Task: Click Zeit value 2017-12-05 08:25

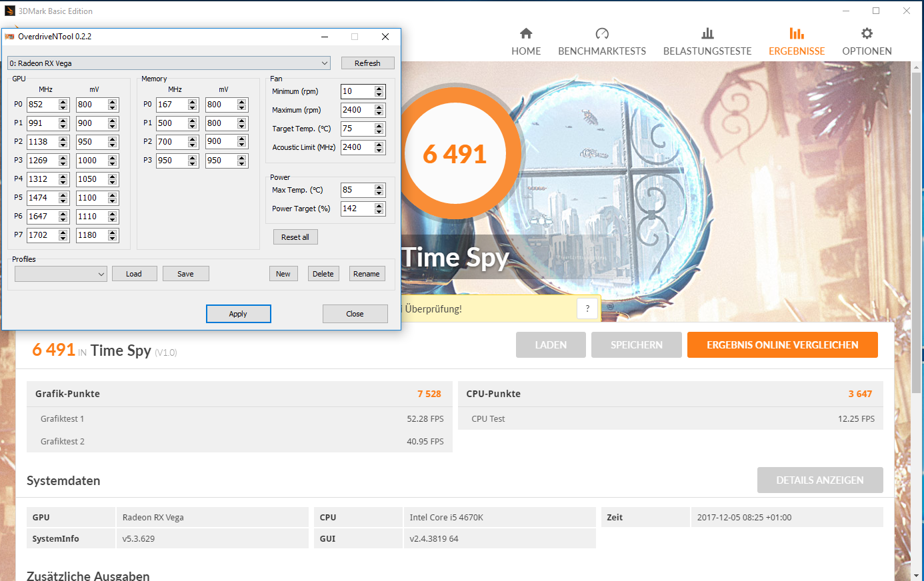Action: (744, 518)
